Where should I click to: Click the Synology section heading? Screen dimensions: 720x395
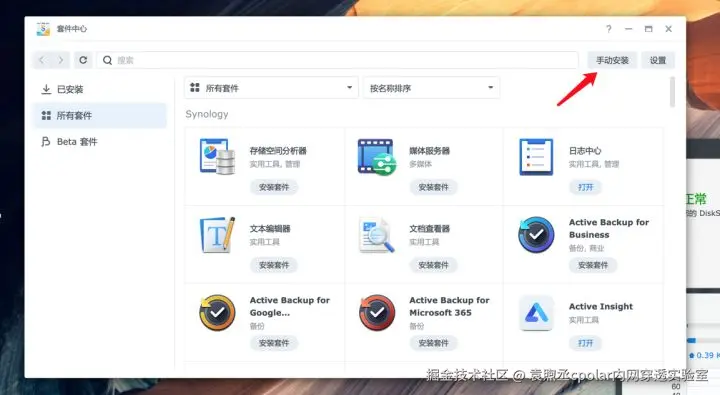pyautogui.click(x=207, y=114)
